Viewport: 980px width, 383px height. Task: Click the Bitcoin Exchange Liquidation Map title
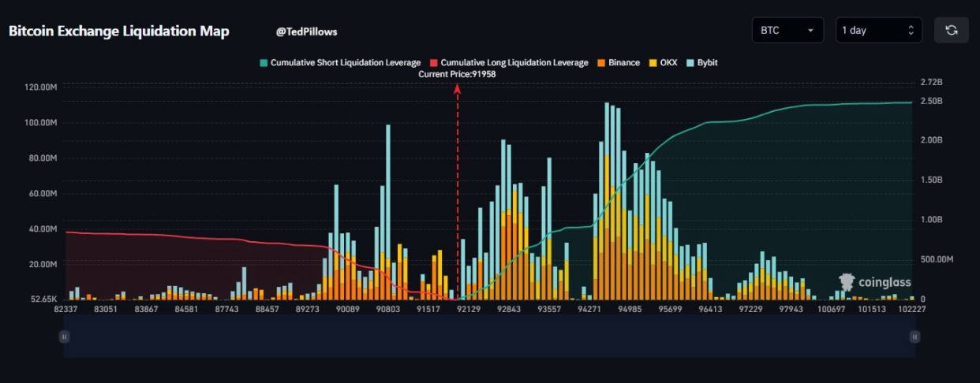[119, 31]
